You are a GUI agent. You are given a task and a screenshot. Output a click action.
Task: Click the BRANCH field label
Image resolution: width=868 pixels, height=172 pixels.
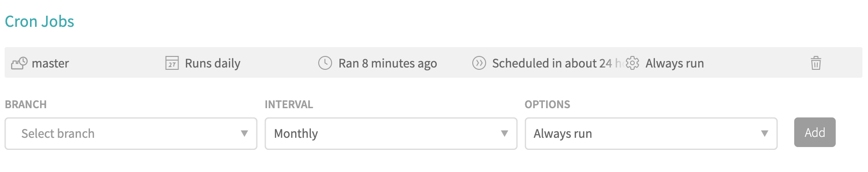(26, 104)
